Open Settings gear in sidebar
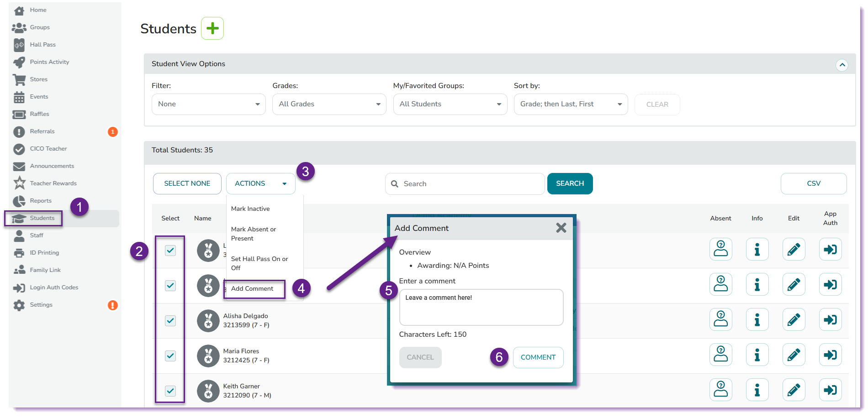868x418 pixels. point(19,305)
